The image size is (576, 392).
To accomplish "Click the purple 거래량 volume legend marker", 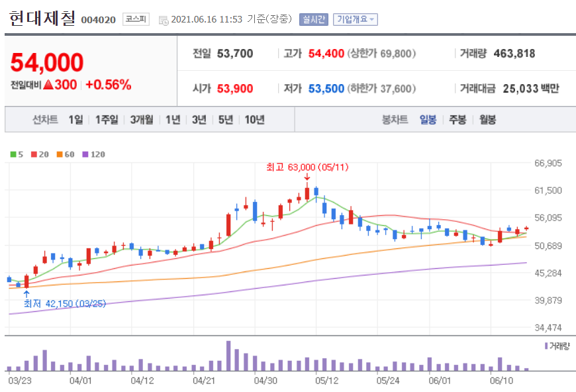I will tap(546, 346).
